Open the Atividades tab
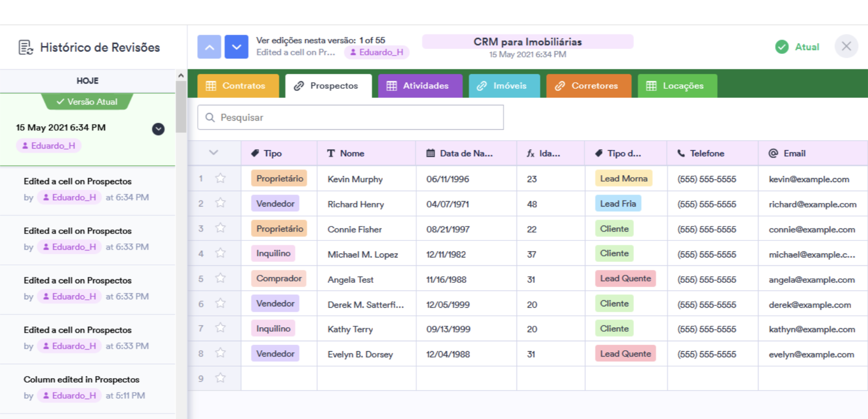The image size is (868, 419). tap(420, 86)
